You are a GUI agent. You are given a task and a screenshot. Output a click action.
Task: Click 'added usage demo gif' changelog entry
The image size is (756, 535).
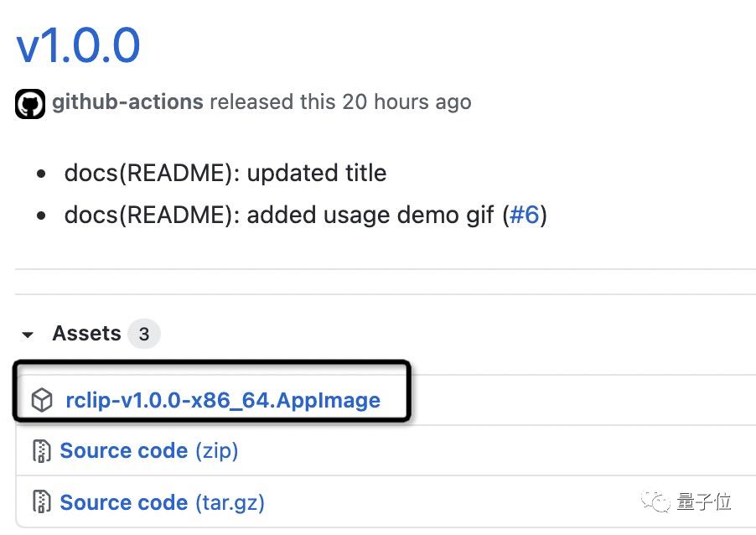[370, 215]
